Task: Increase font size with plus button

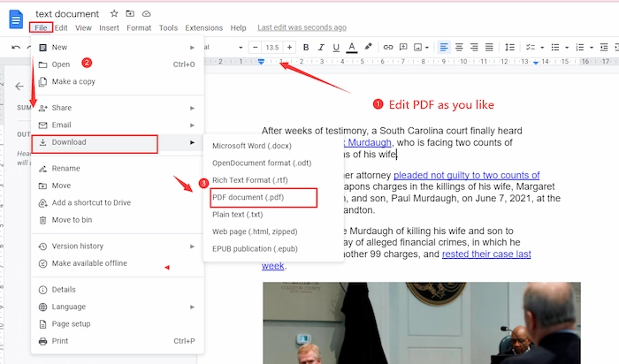Action: tap(289, 48)
